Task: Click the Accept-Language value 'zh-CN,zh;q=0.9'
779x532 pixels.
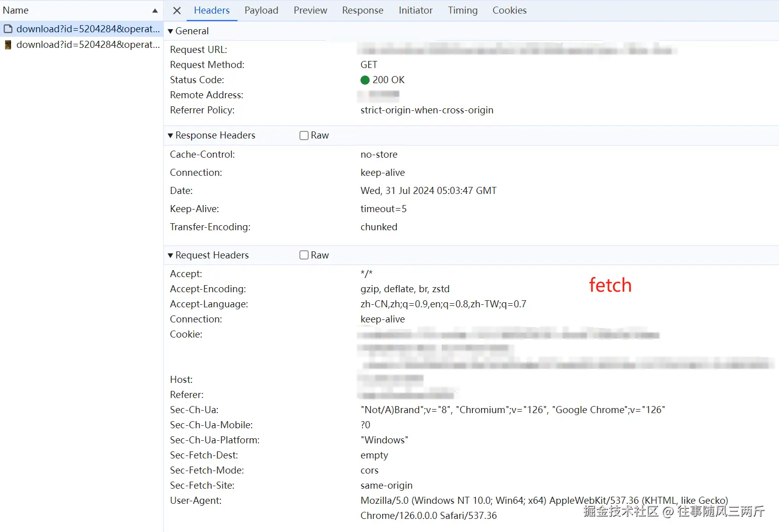Action: pyautogui.click(x=443, y=304)
